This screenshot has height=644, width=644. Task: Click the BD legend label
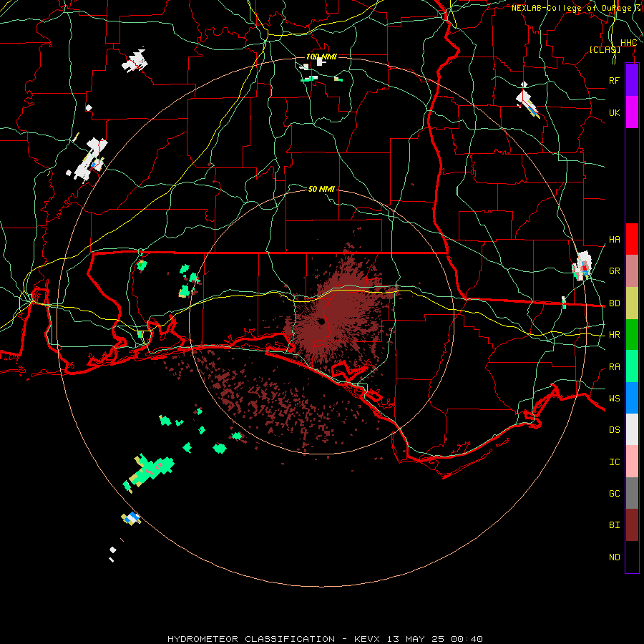(x=614, y=303)
